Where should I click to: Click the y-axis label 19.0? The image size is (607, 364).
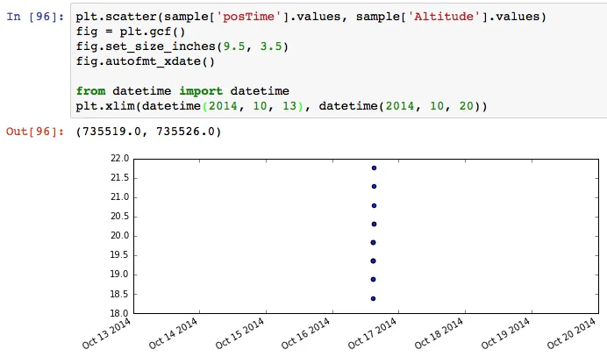[x=119, y=275]
